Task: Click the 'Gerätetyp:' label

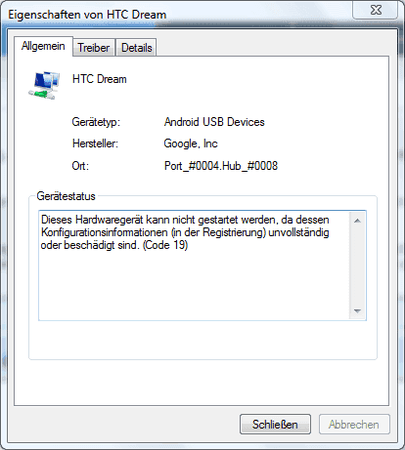Action: pyautogui.click(x=96, y=122)
